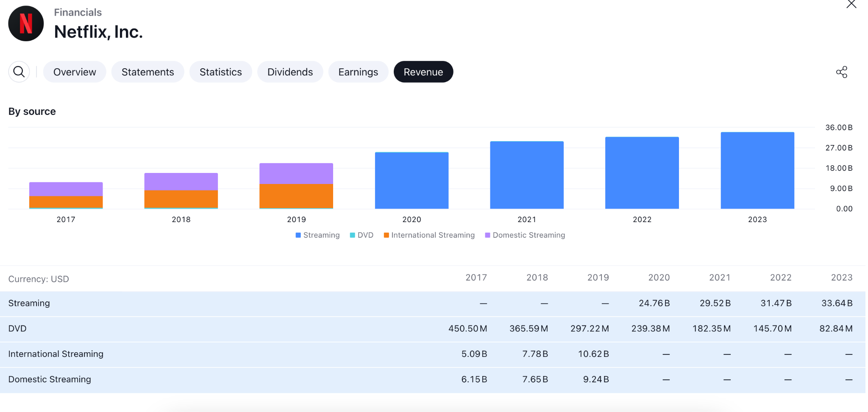Click the Netflix, Inc. title

click(x=98, y=32)
